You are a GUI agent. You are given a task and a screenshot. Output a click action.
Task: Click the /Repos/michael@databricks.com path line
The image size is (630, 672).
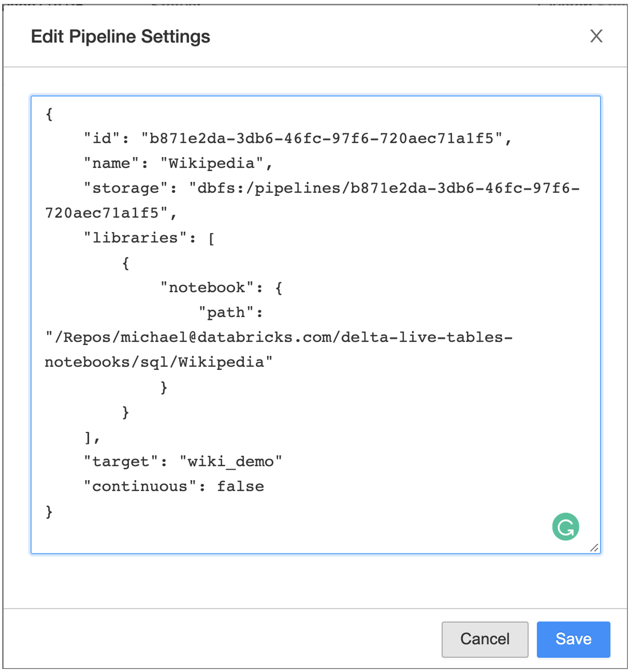point(279,337)
